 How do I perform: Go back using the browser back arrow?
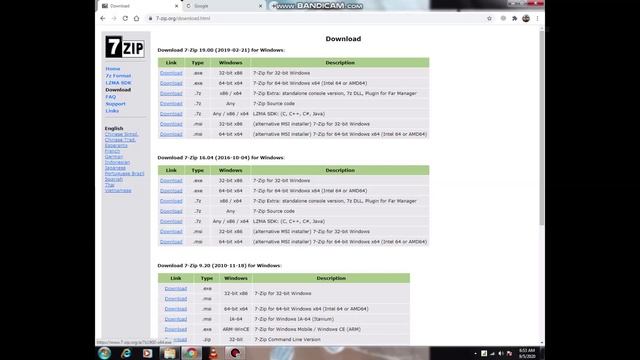tap(103, 18)
